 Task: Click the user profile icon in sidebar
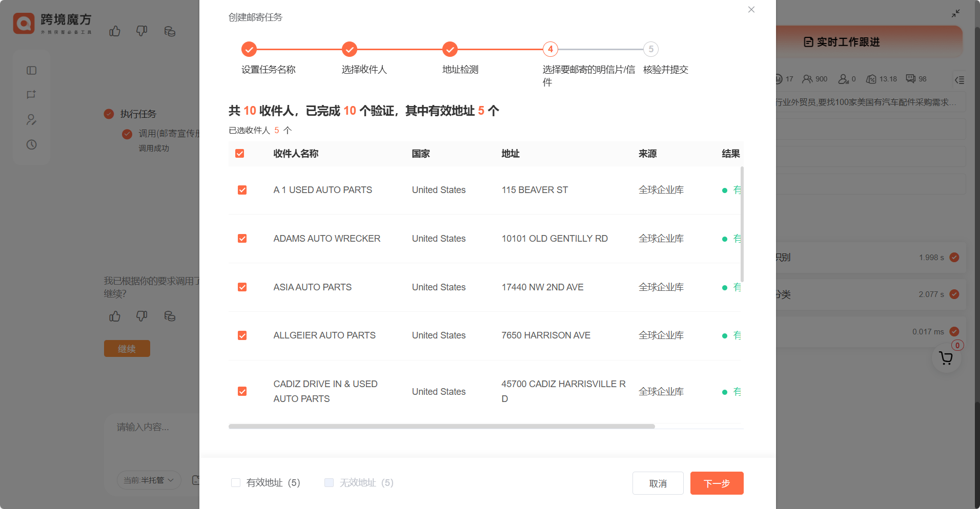click(32, 120)
